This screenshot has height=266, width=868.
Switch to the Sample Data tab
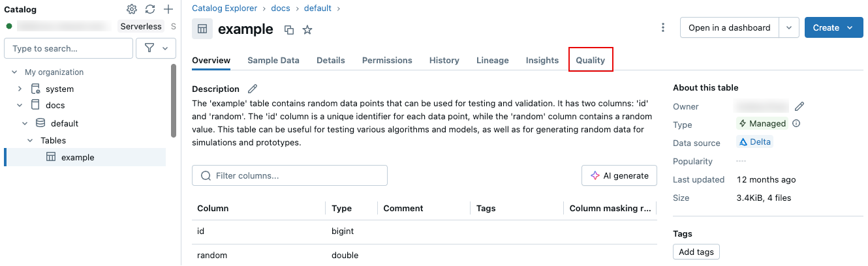273,60
